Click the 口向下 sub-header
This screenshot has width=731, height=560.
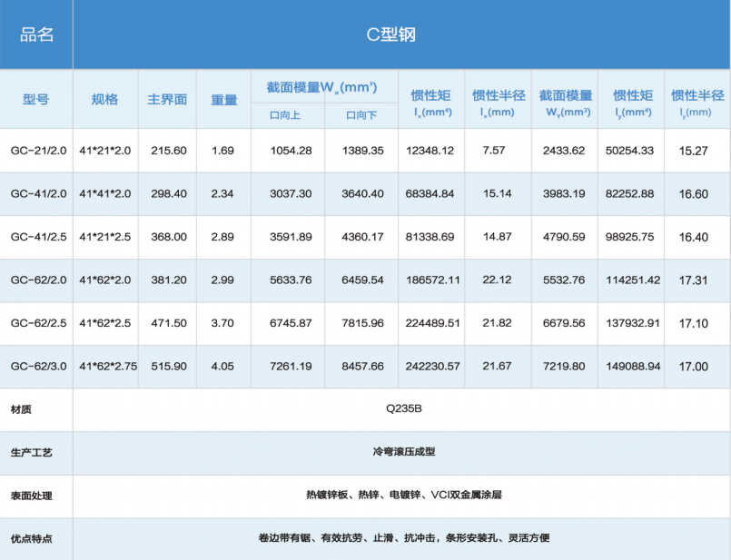point(361,115)
